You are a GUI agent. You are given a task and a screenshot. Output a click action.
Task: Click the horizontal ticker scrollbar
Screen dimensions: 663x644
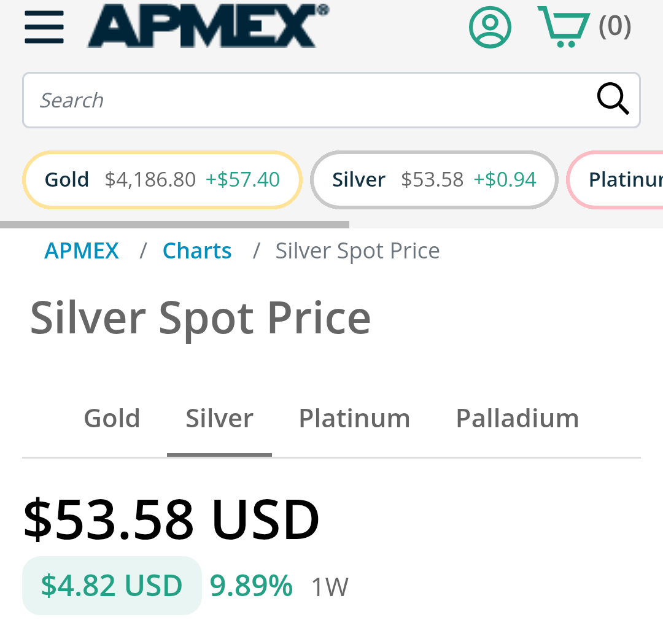(174, 225)
